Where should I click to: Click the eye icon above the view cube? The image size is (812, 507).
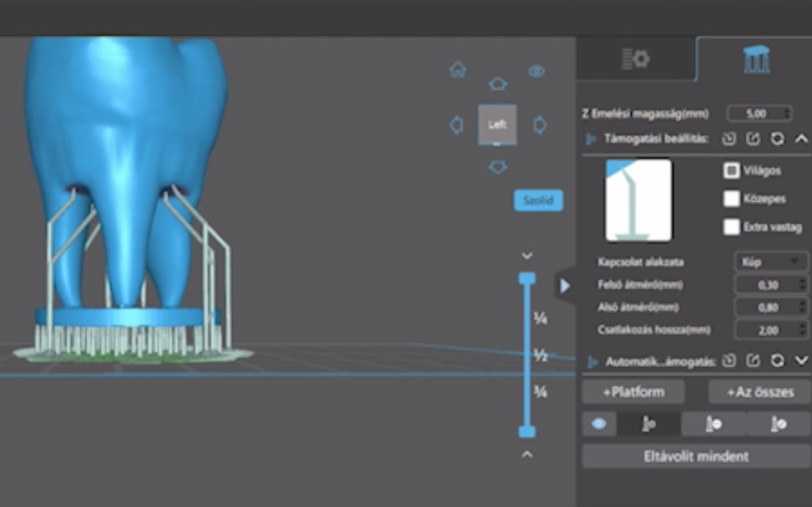[x=537, y=72]
